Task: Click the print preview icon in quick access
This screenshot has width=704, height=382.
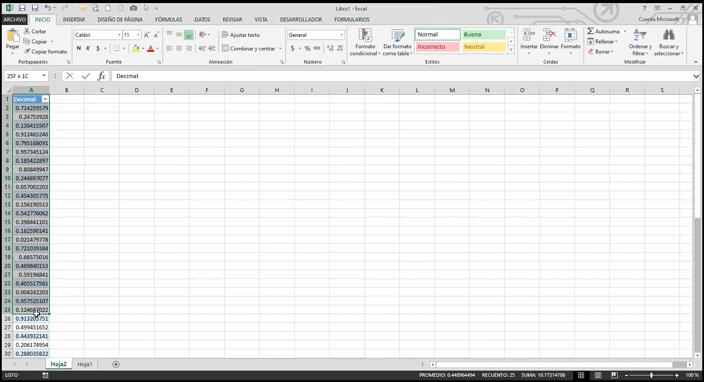Action: tap(96, 8)
